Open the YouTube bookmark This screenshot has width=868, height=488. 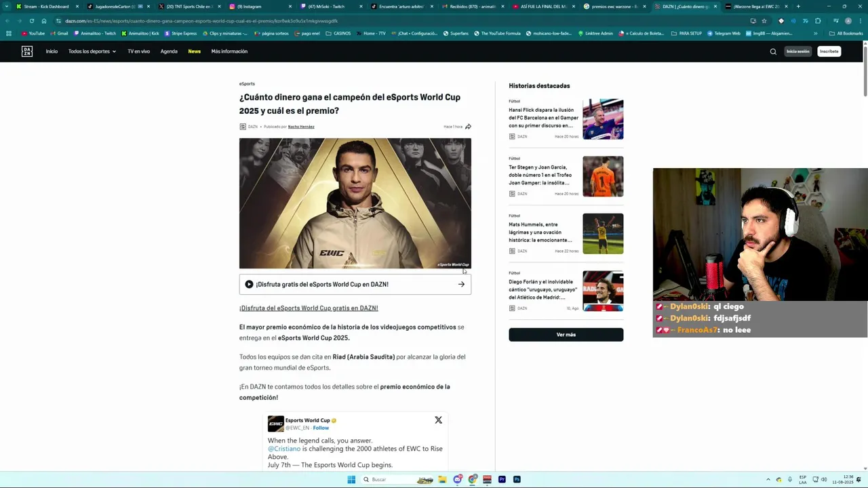[33, 33]
